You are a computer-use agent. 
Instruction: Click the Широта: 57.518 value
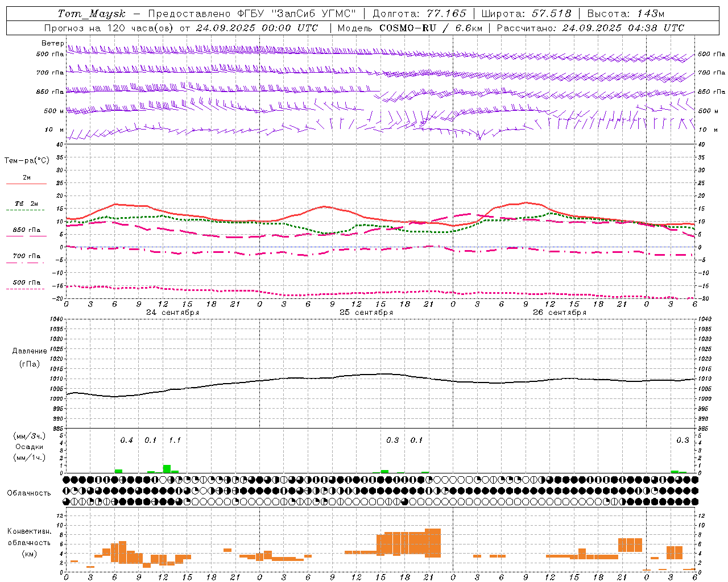526,14
